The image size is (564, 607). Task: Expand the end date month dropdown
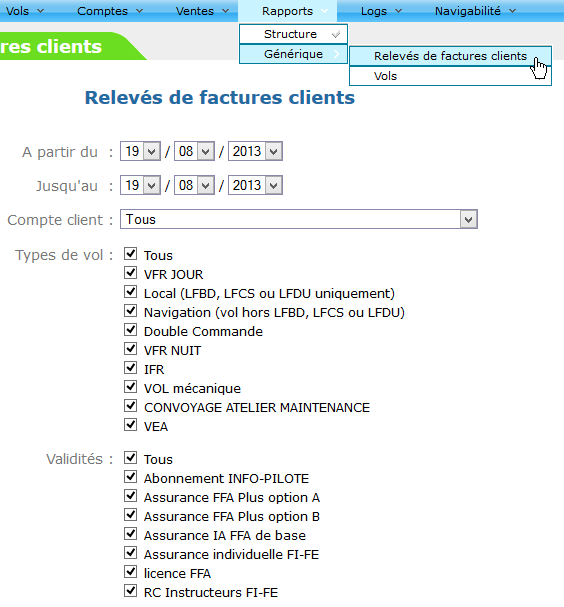[194, 185]
